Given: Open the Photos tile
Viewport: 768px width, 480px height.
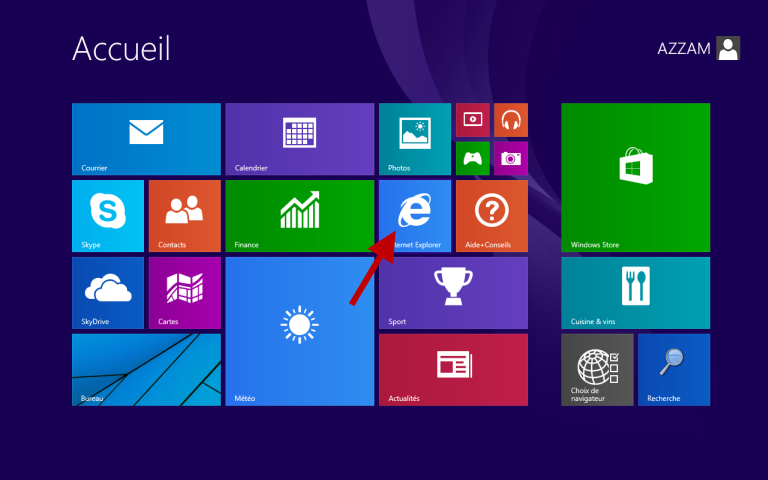Looking at the screenshot, I should 415,139.
